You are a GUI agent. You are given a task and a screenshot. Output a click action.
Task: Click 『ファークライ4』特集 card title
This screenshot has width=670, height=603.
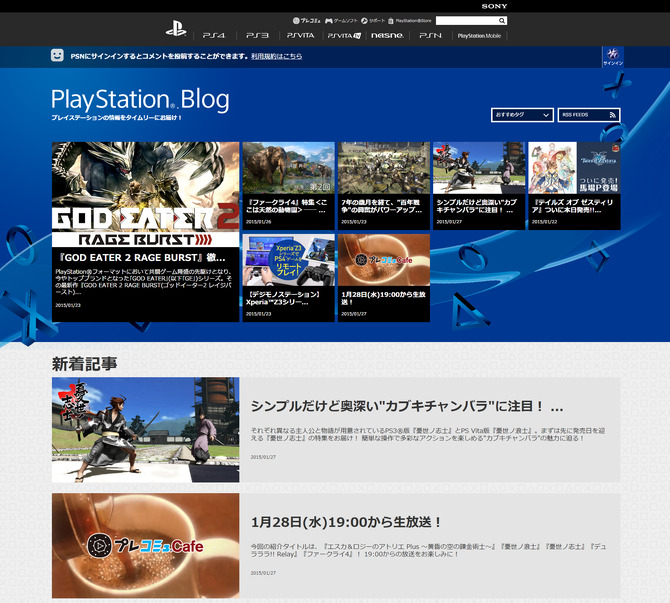(x=286, y=206)
